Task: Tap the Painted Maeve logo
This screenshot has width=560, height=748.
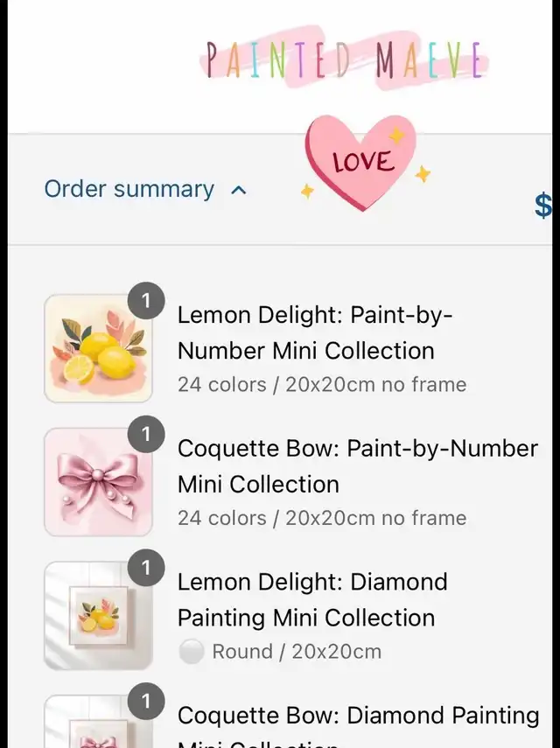Action: click(344, 59)
